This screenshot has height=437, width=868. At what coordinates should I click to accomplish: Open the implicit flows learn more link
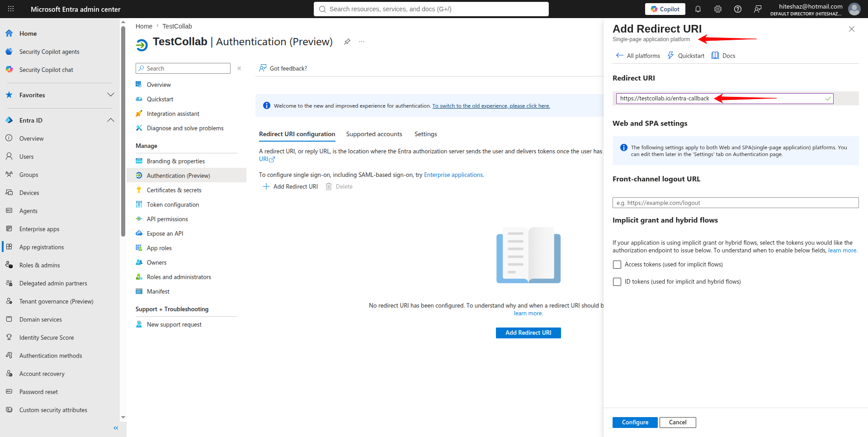[x=843, y=251]
